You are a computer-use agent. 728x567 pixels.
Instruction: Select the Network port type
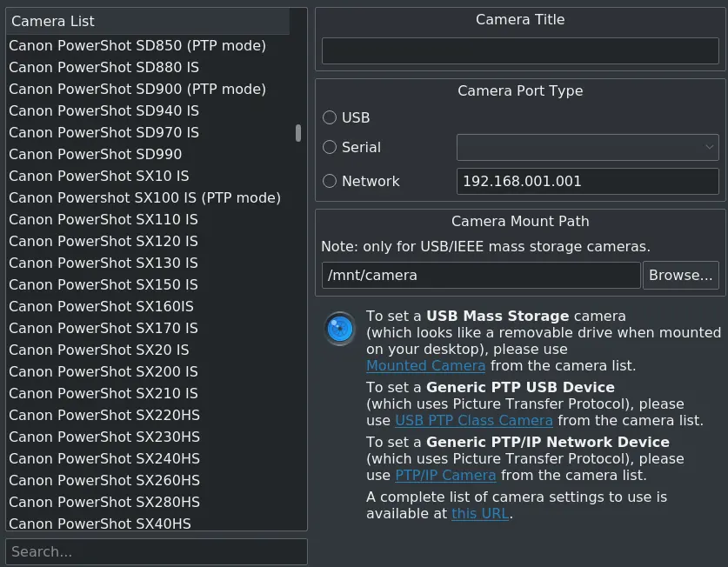(x=331, y=181)
